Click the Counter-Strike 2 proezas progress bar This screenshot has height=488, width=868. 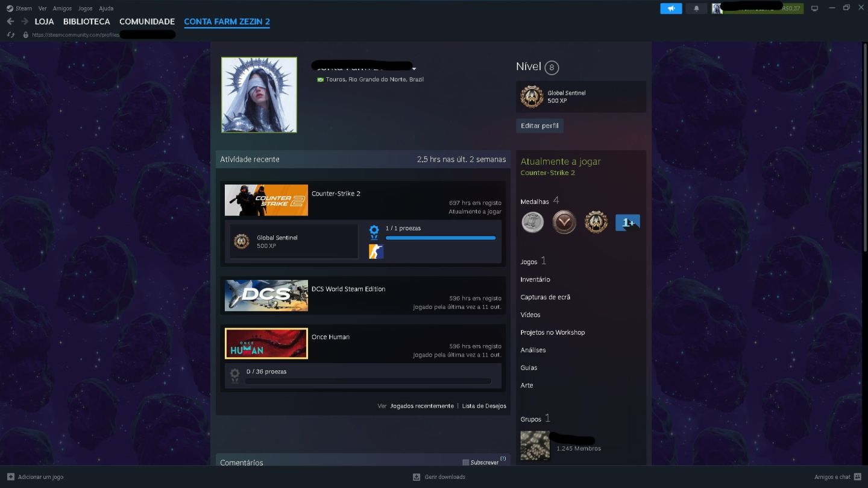441,238
